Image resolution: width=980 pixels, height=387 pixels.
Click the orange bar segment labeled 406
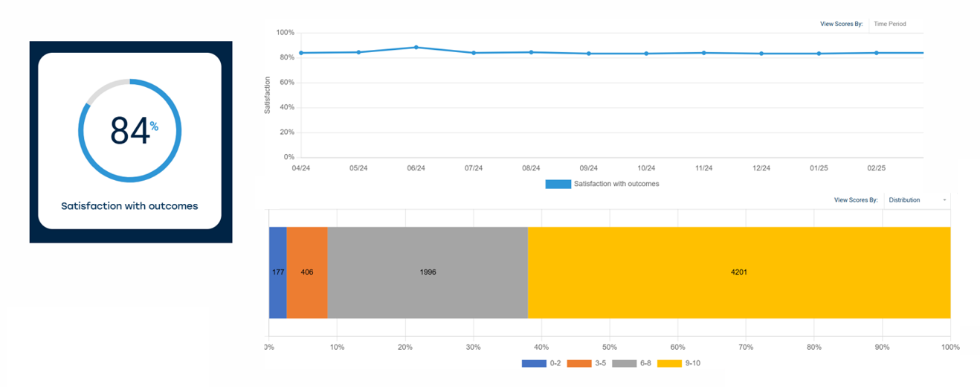tap(307, 272)
